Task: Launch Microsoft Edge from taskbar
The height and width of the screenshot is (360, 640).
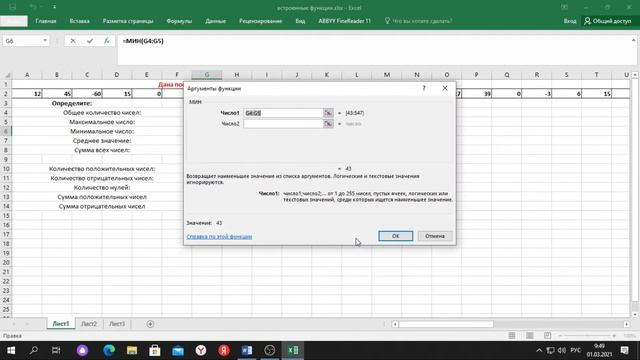Action: point(109,350)
